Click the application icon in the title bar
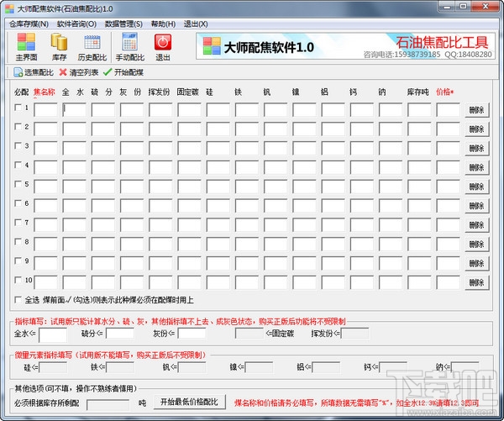Screen dimensions: 504x421 [x=9, y=8]
